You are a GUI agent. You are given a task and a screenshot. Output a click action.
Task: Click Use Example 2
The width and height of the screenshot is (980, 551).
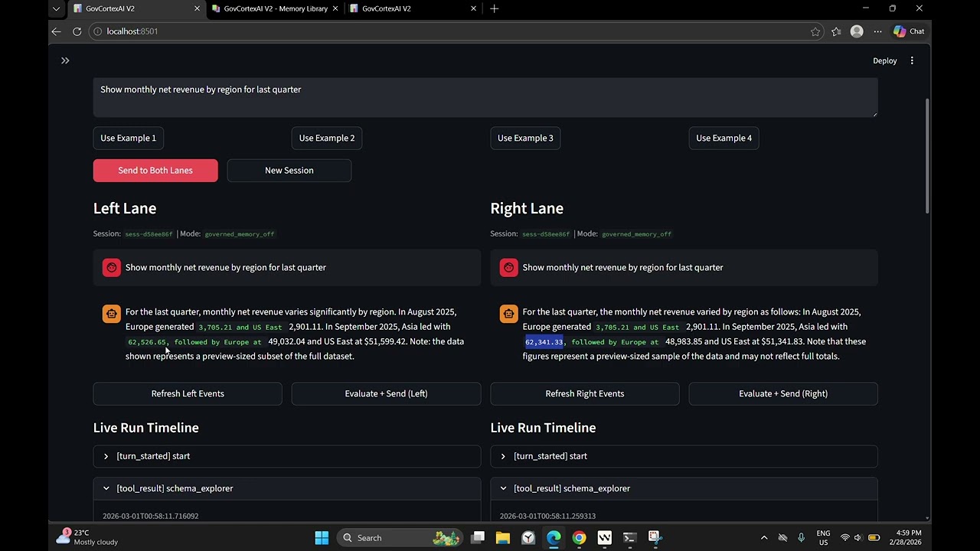(x=327, y=138)
